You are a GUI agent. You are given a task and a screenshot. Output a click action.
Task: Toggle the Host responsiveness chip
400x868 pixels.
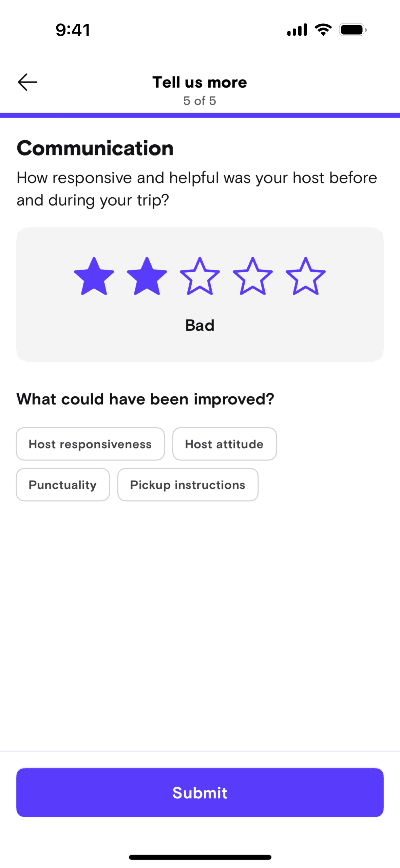(x=90, y=444)
